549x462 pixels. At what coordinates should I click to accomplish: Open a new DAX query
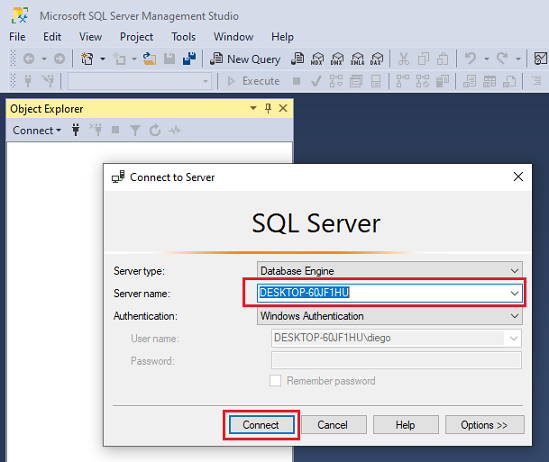point(377,59)
